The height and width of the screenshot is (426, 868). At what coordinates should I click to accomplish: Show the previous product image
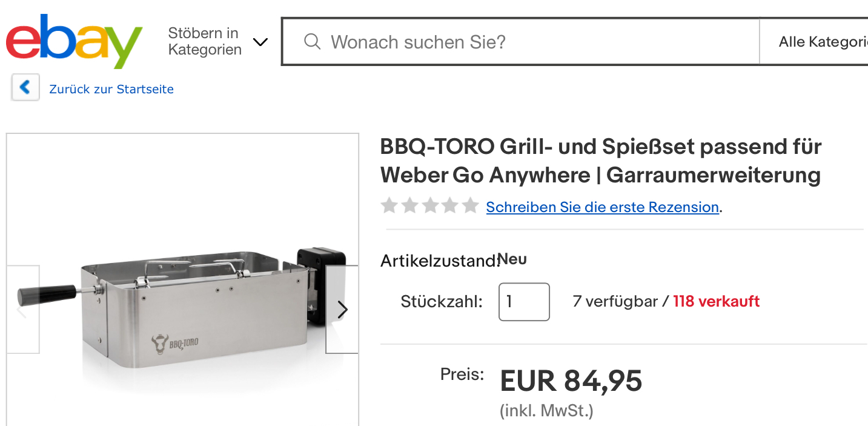point(23,310)
